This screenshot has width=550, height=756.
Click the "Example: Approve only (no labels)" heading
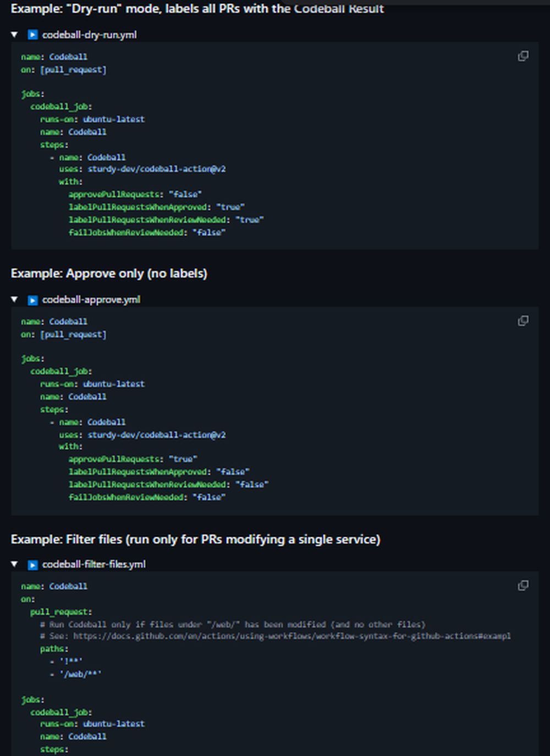tap(109, 273)
